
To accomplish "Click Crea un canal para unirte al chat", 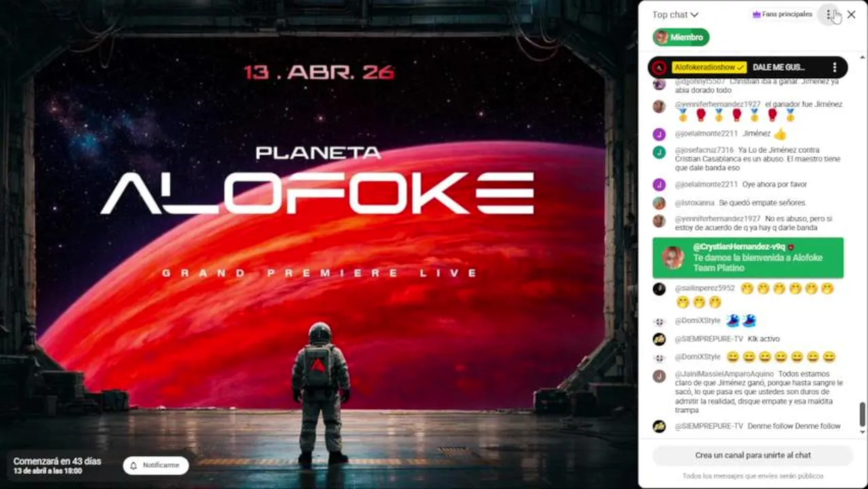I will [753, 455].
